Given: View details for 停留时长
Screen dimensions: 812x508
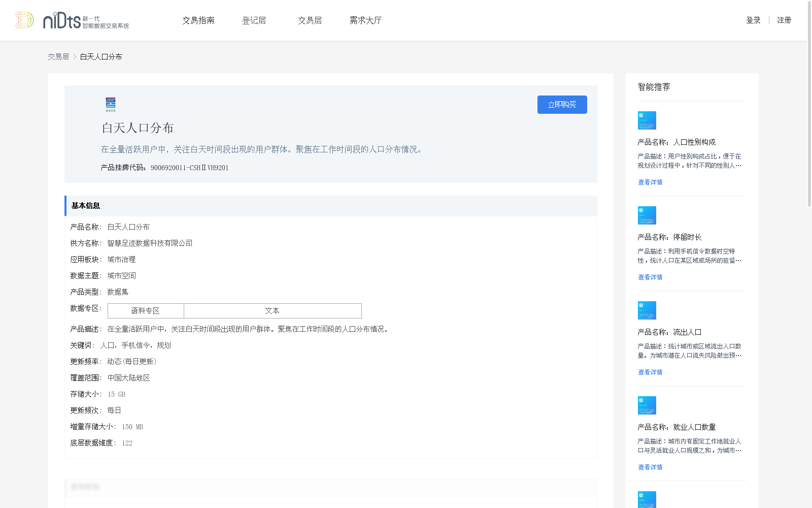Looking at the screenshot, I should (650, 277).
